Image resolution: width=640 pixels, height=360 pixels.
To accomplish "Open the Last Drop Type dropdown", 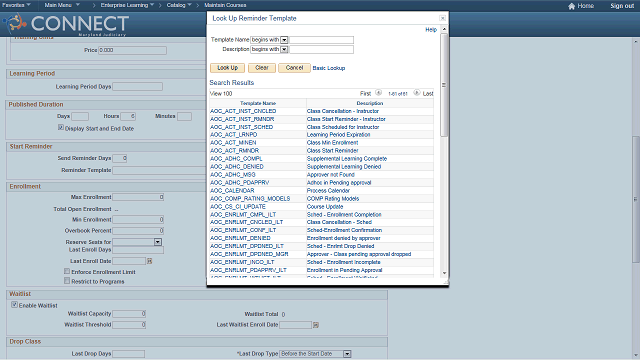I will point(347,354).
